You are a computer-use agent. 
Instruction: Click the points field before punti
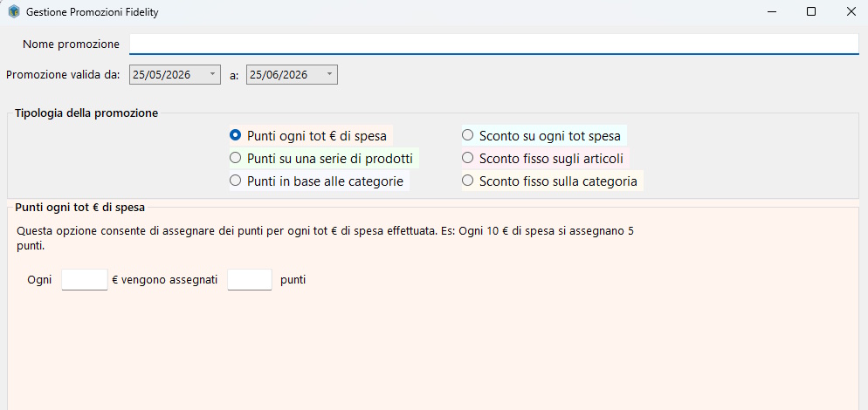click(250, 280)
